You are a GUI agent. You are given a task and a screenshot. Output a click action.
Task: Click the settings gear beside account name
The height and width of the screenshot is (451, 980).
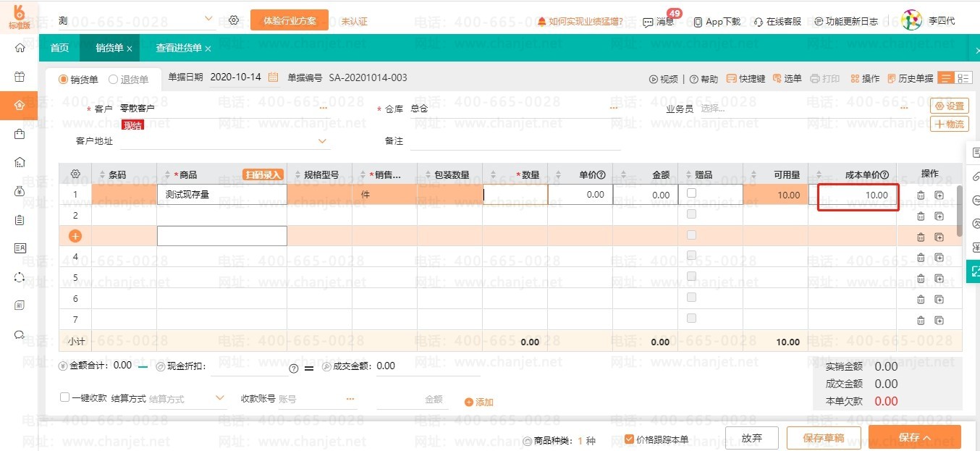point(234,20)
